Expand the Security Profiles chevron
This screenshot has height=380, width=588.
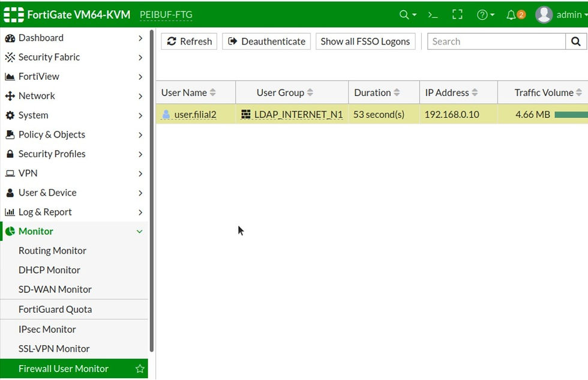coord(140,154)
